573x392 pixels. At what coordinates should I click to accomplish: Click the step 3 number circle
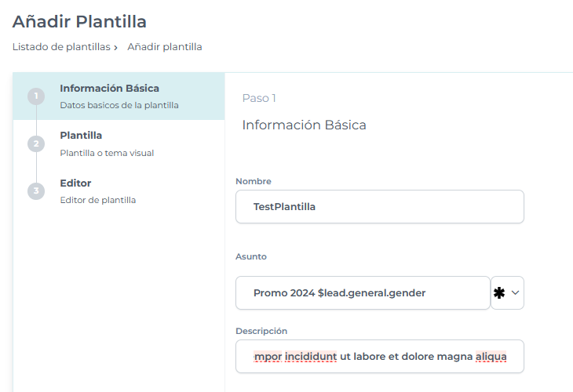(36, 191)
